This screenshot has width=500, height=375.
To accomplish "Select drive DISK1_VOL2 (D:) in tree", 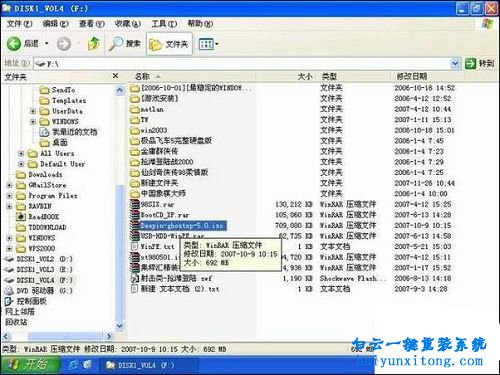I will [x=38, y=259].
